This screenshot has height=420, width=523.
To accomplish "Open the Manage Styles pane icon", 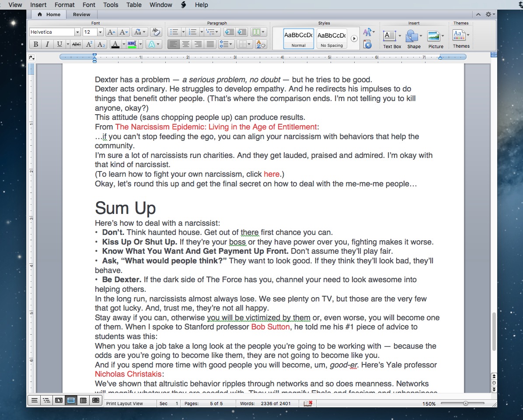I will click(x=368, y=44).
